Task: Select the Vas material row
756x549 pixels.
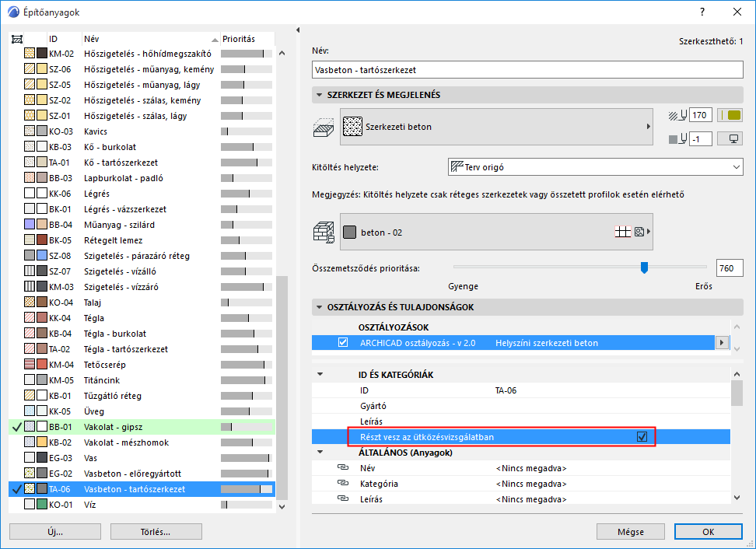Action: click(142, 458)
